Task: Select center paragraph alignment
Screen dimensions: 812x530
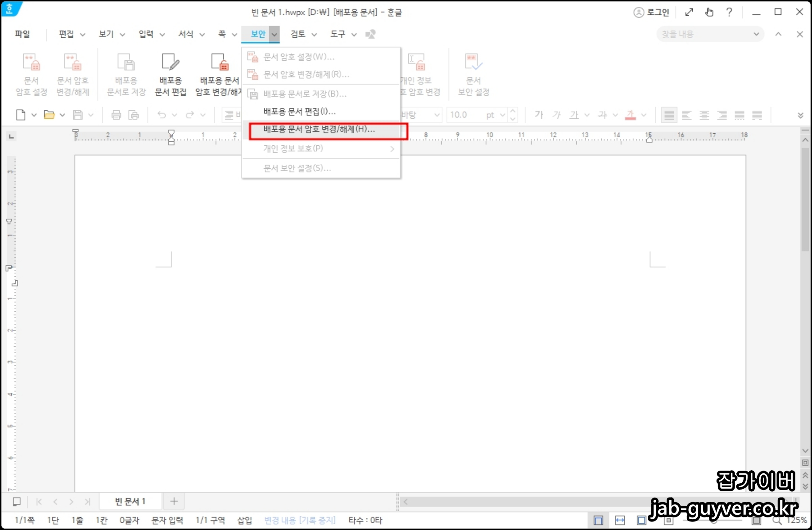Action: (704, 115)
